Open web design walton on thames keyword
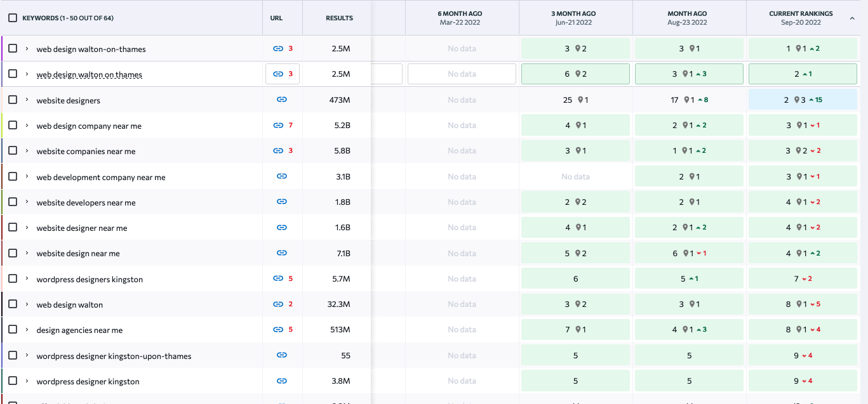The image size is (868, 404). (89, 75)
